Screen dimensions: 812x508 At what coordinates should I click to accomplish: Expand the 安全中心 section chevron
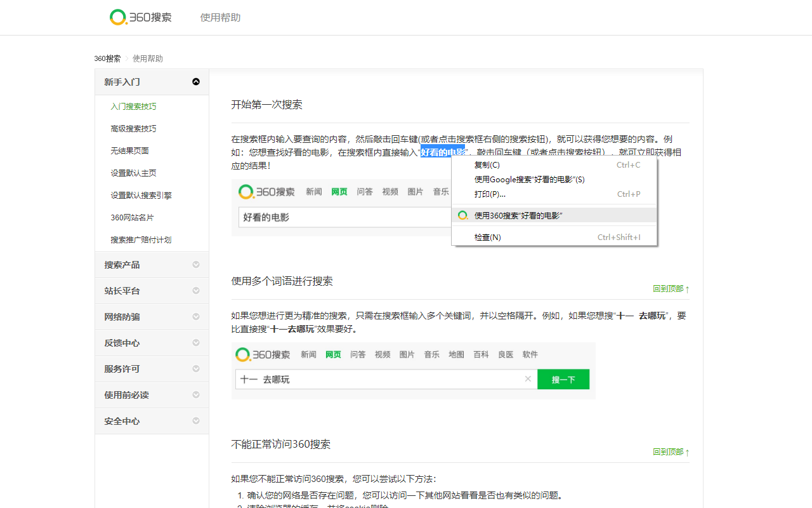pyautogui.click(x=196, y=421)
